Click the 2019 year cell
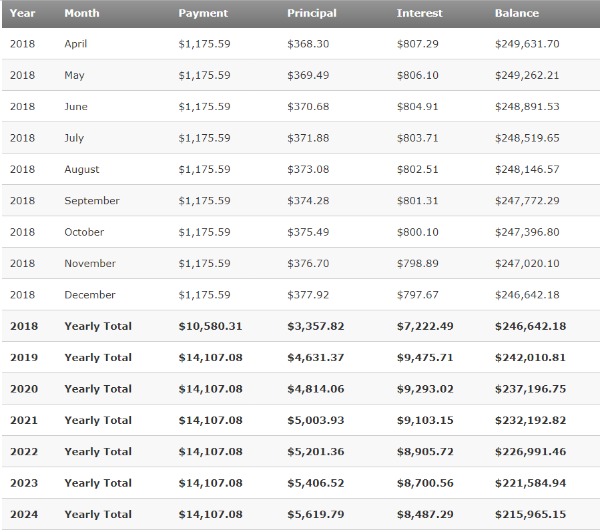Image resolution: width=600 pixels, height=532 pixels. (x=24, y=357)
